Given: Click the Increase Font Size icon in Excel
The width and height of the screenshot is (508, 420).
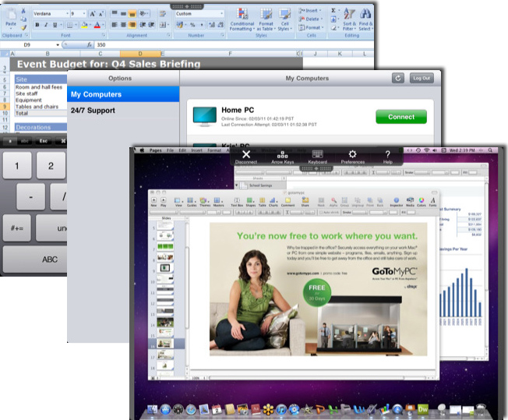Looking at the screenshot, I should 93,13.
